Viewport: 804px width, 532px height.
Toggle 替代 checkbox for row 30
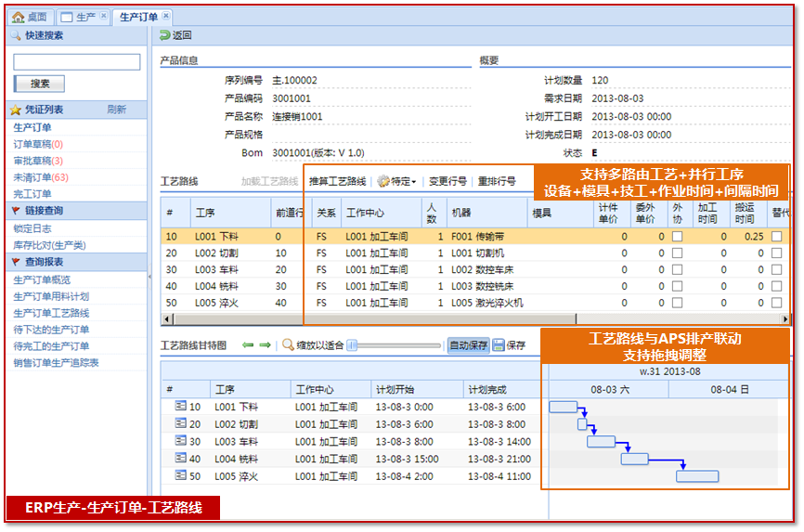tap(777, 269)
